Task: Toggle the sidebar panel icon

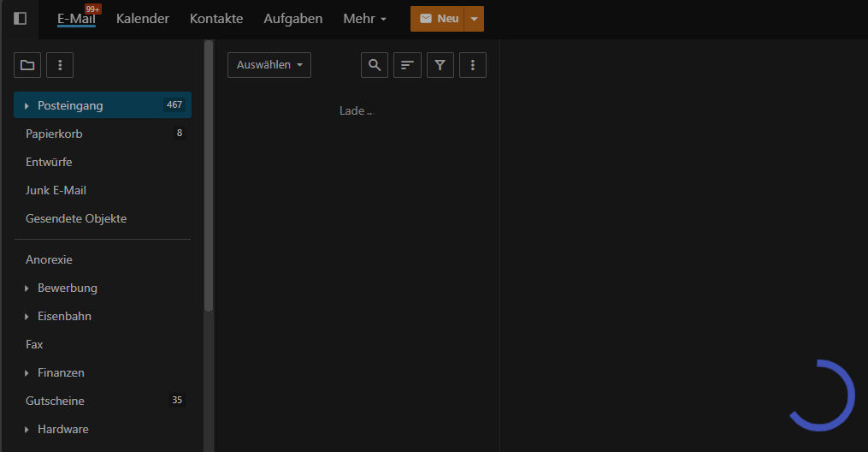Action: click(20, 18)
